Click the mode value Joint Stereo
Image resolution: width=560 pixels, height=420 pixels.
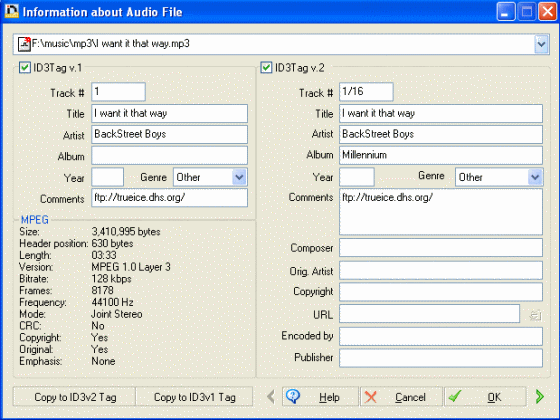(117, 314)
